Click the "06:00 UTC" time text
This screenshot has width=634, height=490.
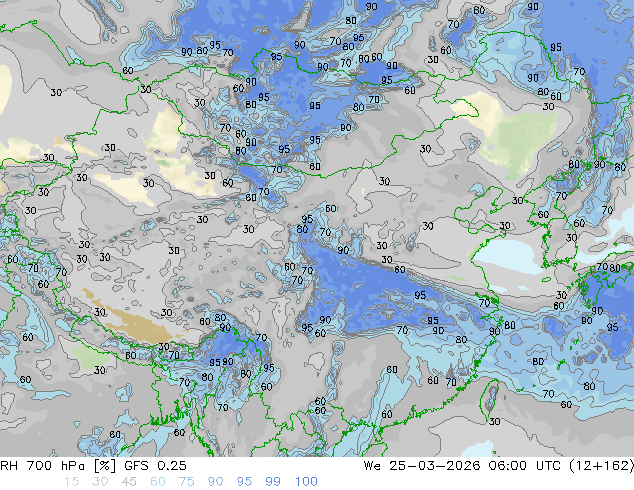tap(524, 466)
